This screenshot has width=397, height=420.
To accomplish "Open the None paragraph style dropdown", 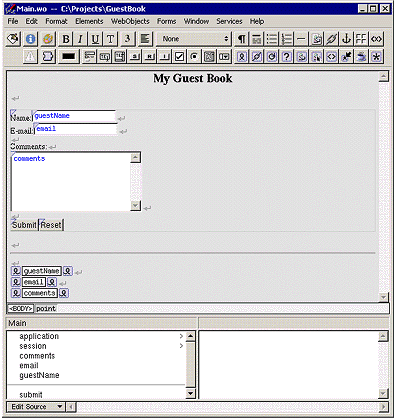I will click(194, 39).
